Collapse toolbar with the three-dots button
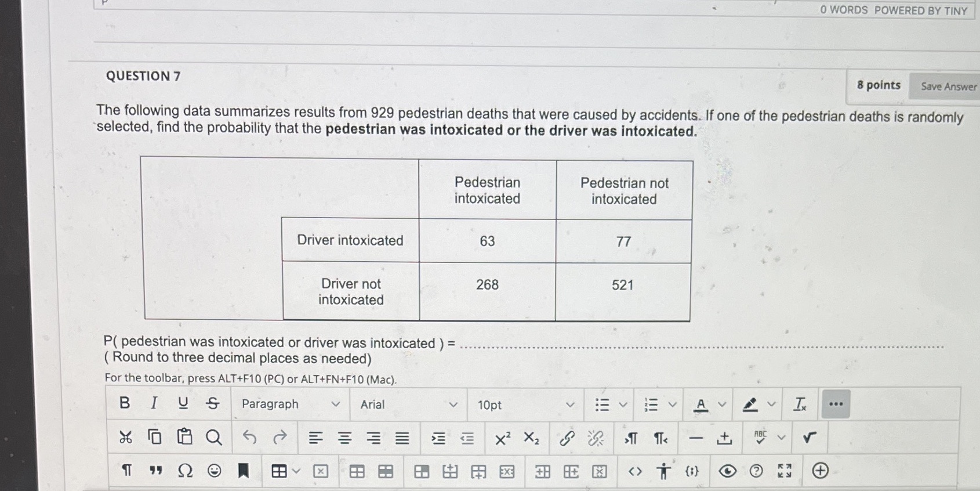 click(x=836, y=404)
